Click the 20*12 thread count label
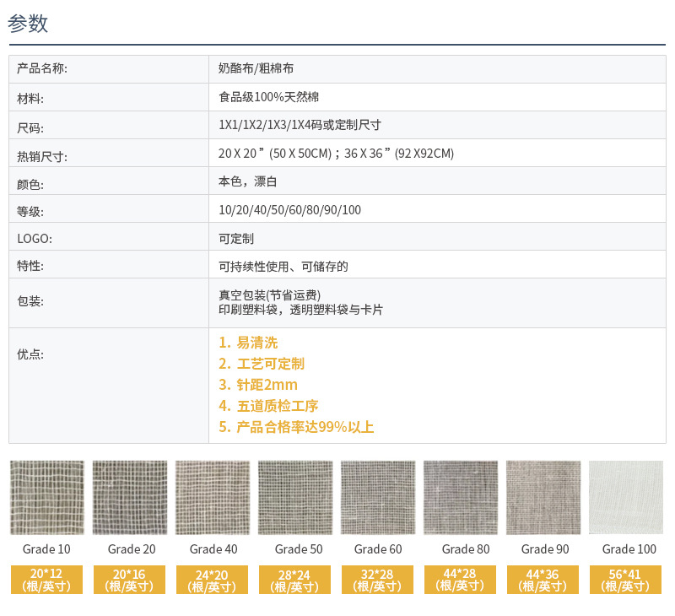 click(x=46, y=580)
